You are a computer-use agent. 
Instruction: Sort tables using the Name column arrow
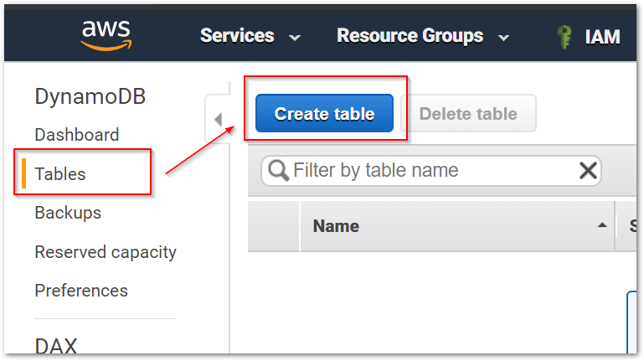602,225
